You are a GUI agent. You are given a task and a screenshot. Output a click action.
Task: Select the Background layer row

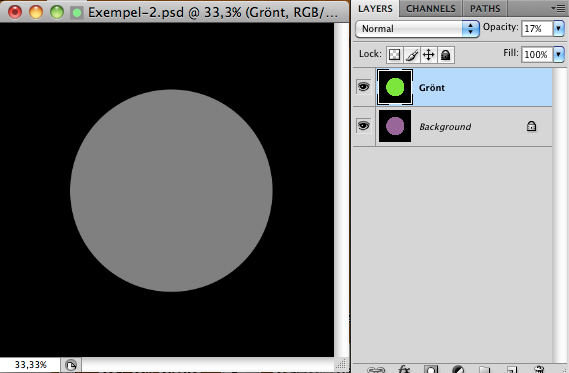point(453,126)
